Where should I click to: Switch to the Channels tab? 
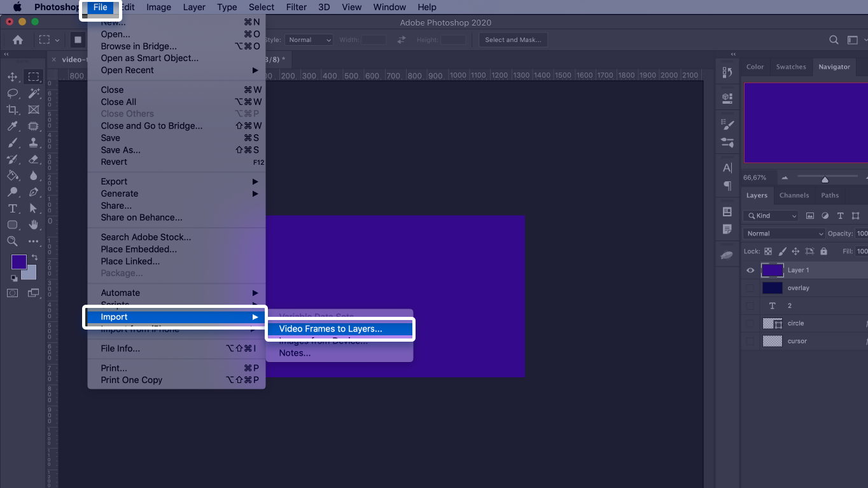[794, 195]
